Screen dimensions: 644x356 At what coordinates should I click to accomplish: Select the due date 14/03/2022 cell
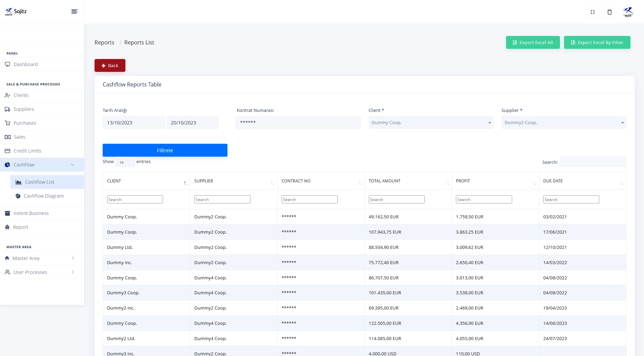582,262
